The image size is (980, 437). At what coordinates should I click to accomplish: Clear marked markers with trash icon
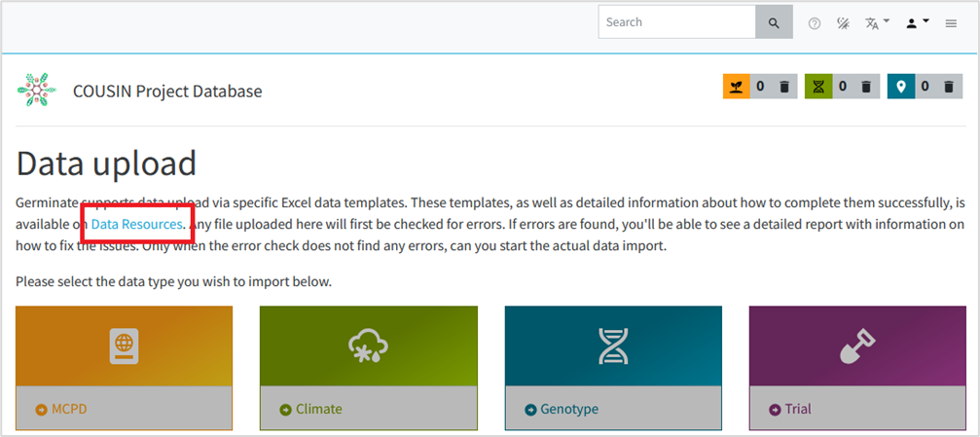[x=867, y=87]
